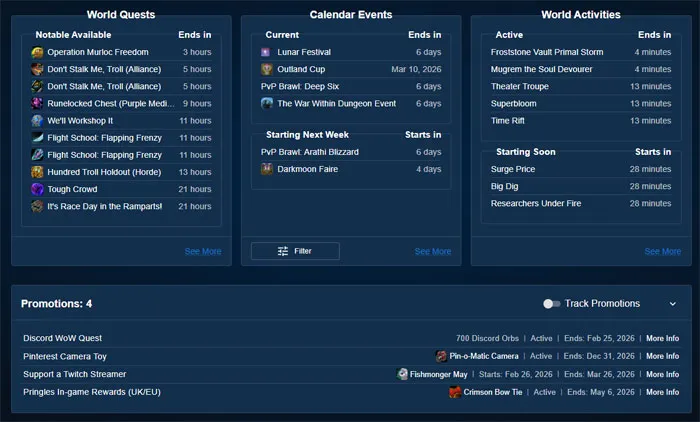Select Runelocked Chest (Purple Medi... quest
The height and width of the screenshot is (422, 700).
coord(111,104)
